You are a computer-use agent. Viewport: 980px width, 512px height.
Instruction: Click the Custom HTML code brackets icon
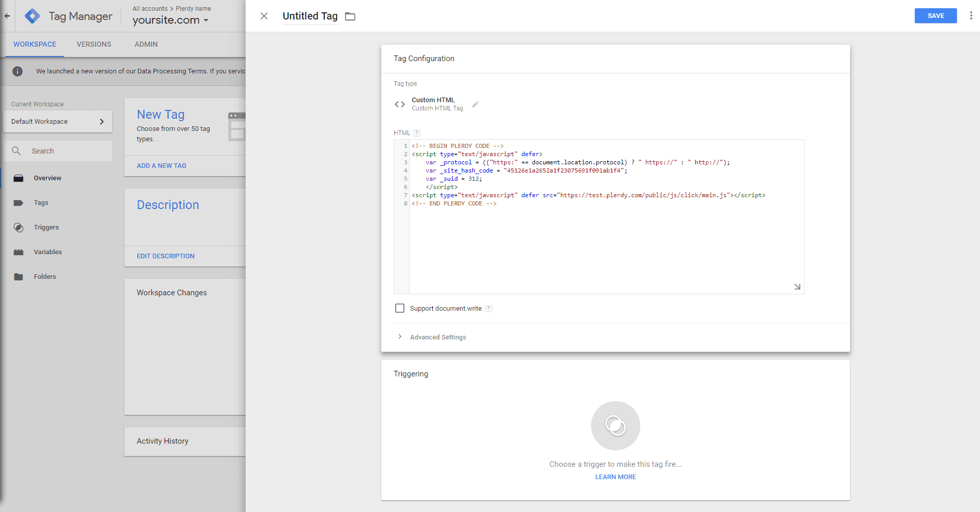pyautogui.click(x=400, y=104)
